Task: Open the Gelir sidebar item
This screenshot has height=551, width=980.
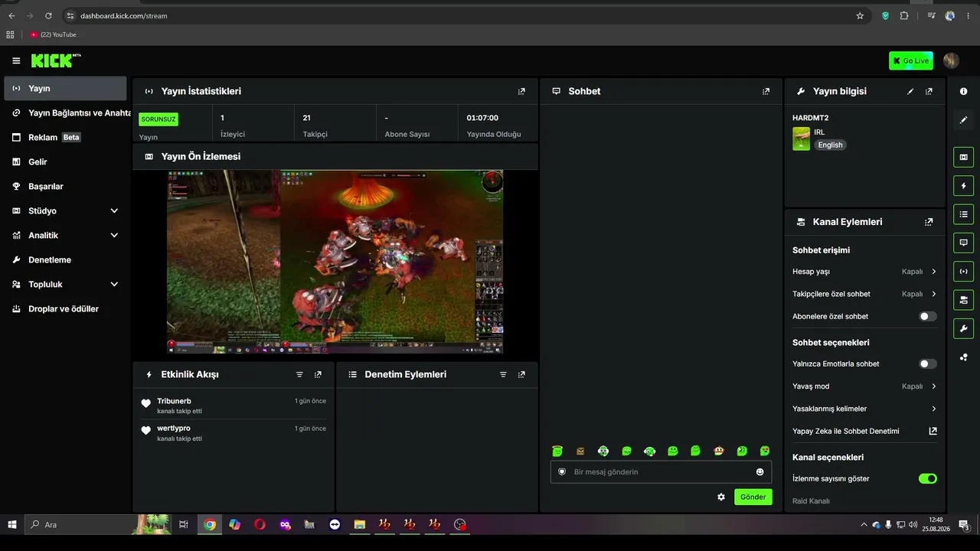Action: pyautogui.click(x=65, y=161)
